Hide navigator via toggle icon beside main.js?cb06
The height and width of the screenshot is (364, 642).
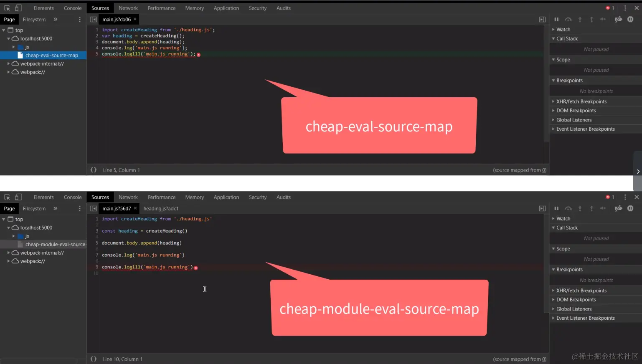coord(94,20)
